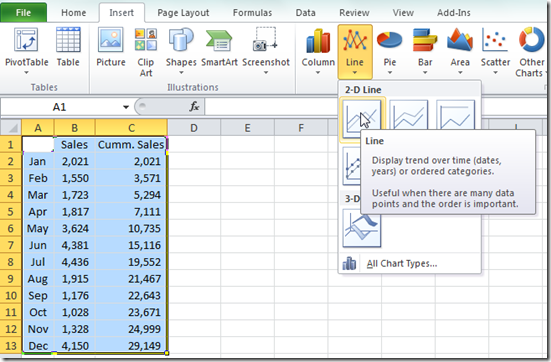Select row 13 header

point(11,345)
